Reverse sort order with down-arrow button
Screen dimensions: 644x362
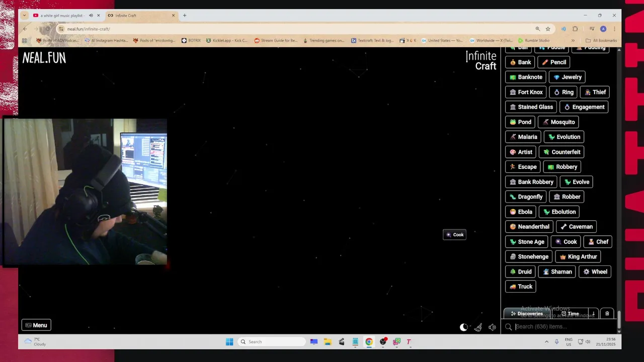pyautogui.click(x=593, y=314)
